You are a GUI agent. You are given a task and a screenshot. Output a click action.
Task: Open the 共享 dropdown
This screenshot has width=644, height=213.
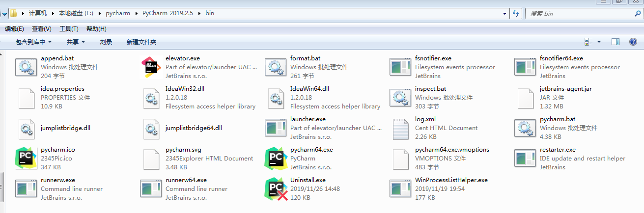(76, 42)
